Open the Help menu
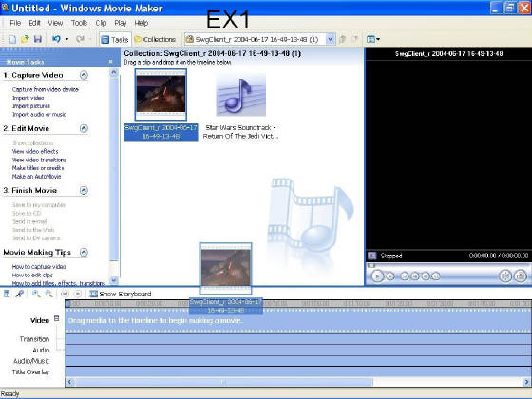532x399 pixels. pyautogui.click(x=142, y=23)
